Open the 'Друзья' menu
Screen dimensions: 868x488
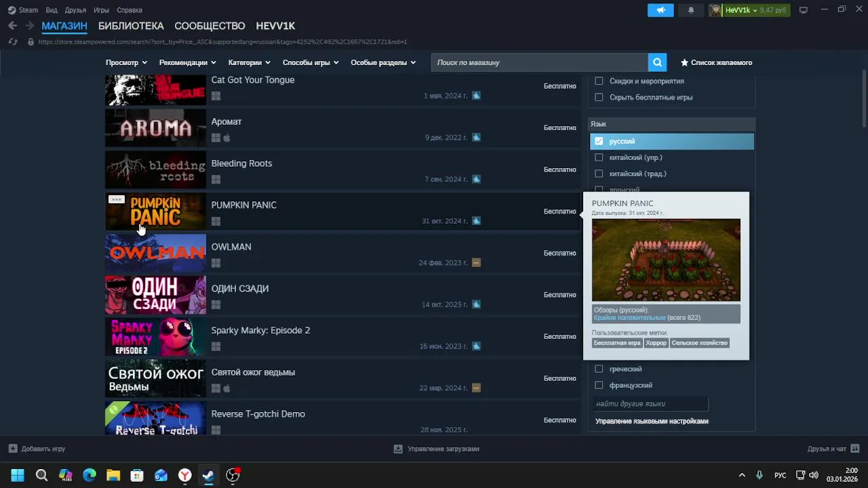pyautogui.click(x=75, y=10)
